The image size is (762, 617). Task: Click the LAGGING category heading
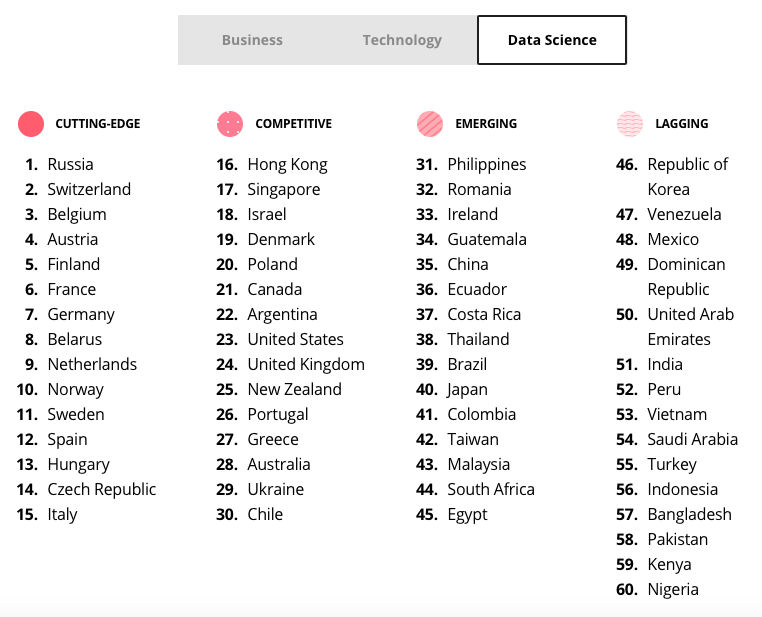681,124
